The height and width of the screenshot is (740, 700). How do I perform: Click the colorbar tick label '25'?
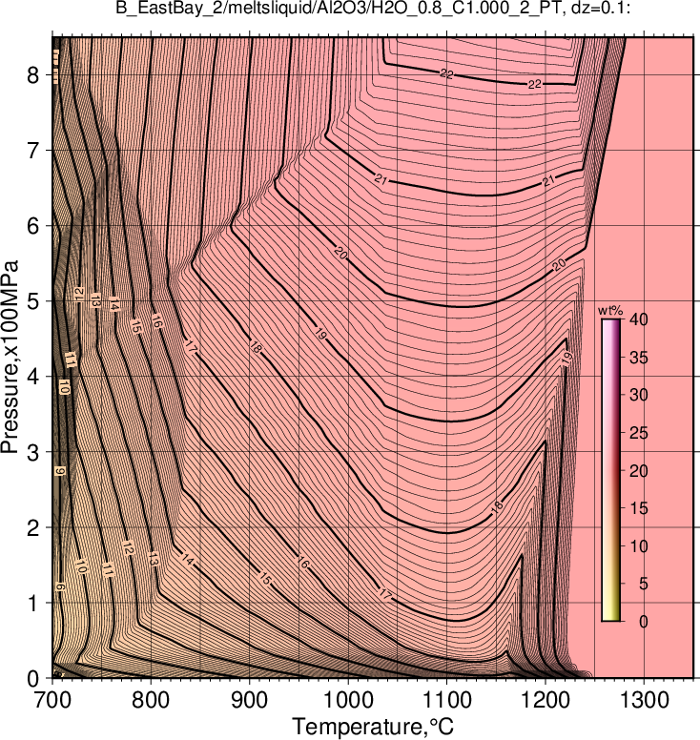[x=639, y=433]
